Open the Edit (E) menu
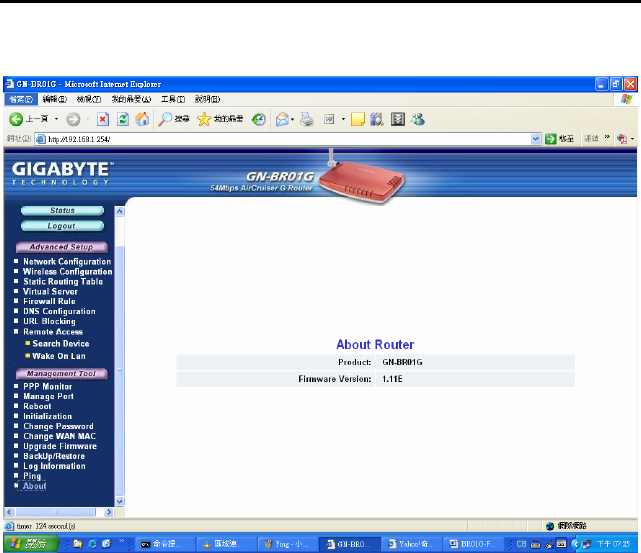This screenshot has width=641, height=553. tap(55, 99)
